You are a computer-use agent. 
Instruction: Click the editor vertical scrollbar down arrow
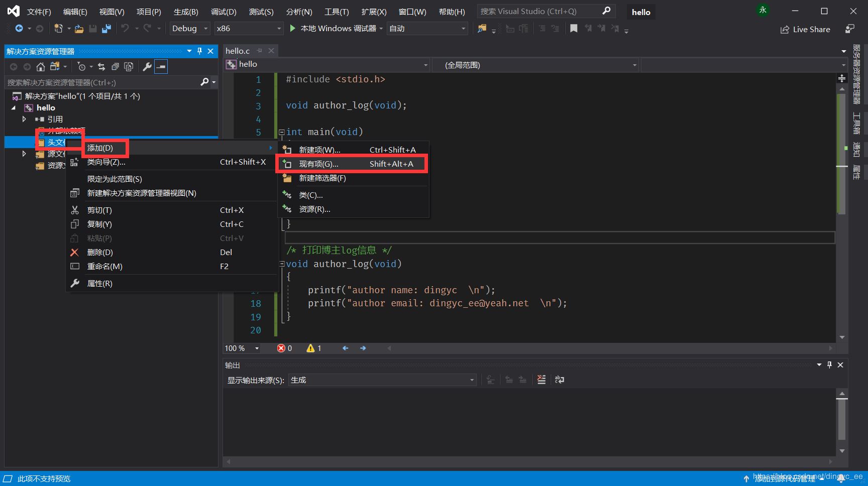842,337
